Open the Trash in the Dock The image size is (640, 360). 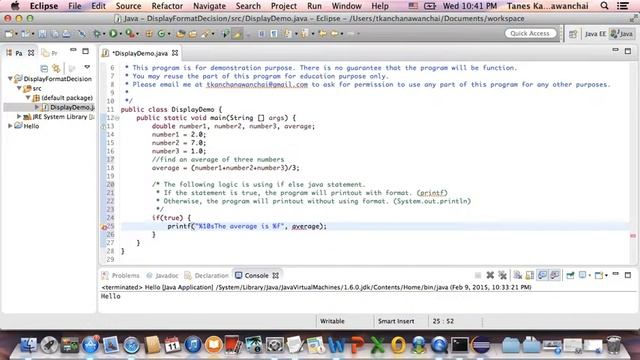click(x=613, y=345)
